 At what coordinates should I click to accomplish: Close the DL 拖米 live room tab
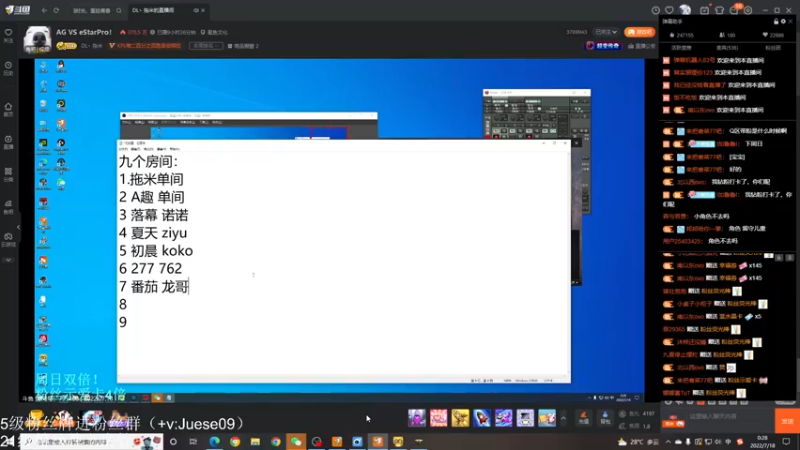click(203, 10)
